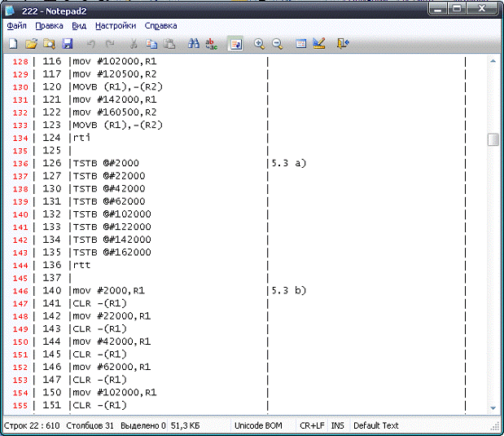Click the vertical scrollbar thumb
Screen dimensions: 504x436
click(493, 139)
